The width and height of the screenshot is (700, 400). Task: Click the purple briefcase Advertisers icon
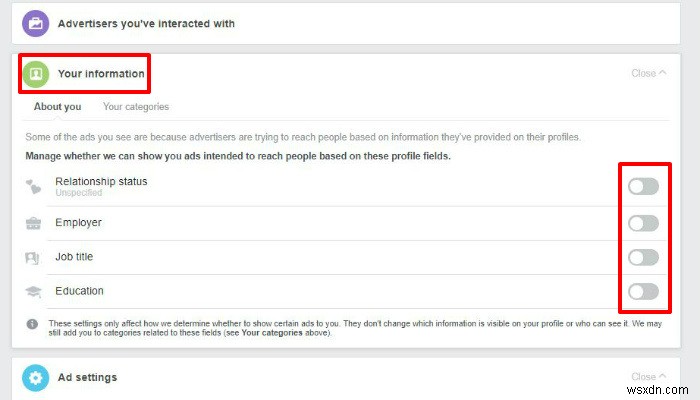tap(35, 22)
